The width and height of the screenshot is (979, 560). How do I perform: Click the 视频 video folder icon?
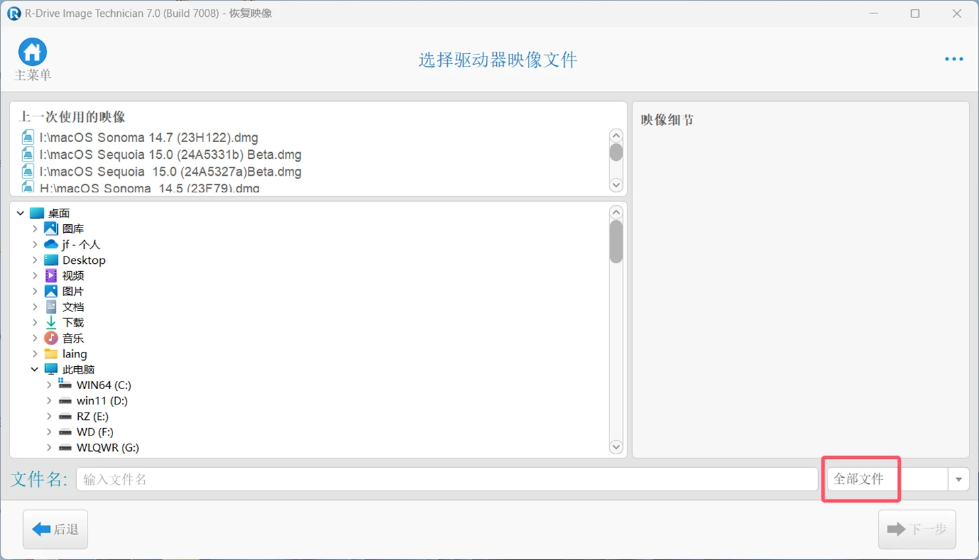pos(51,275)
